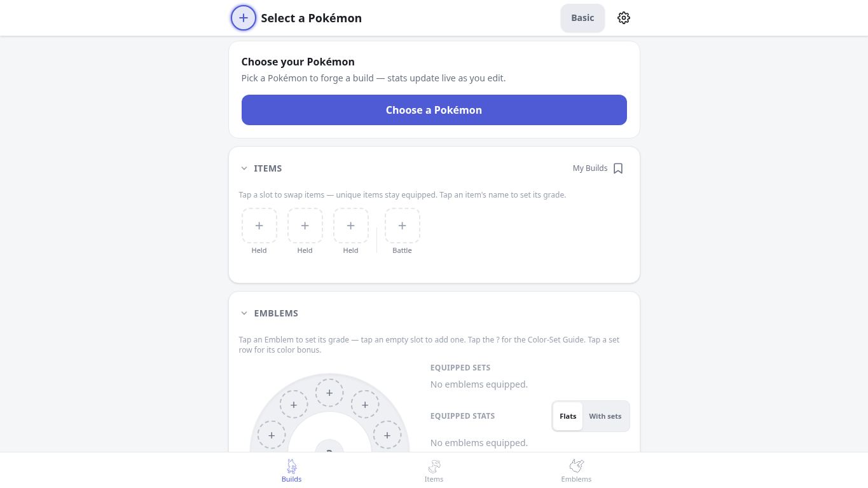The width and height of the screenshot is (868, 488).
Task: Toggle the Basic mode button
Action: (582, 18)
